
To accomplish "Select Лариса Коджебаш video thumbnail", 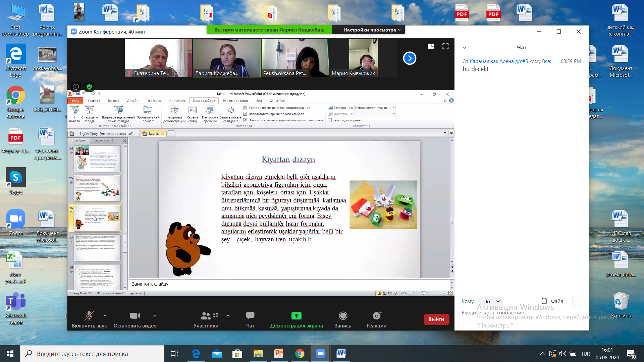I will pos(227,58).
